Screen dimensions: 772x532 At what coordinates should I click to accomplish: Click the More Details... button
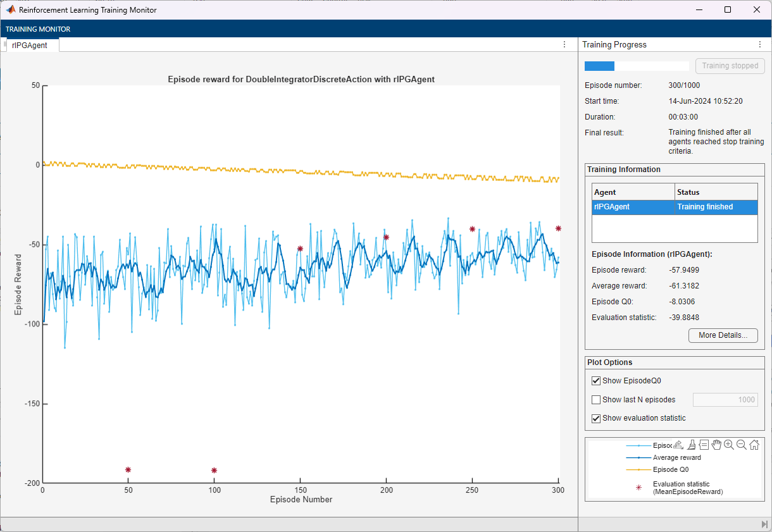[x=723, y=335]
